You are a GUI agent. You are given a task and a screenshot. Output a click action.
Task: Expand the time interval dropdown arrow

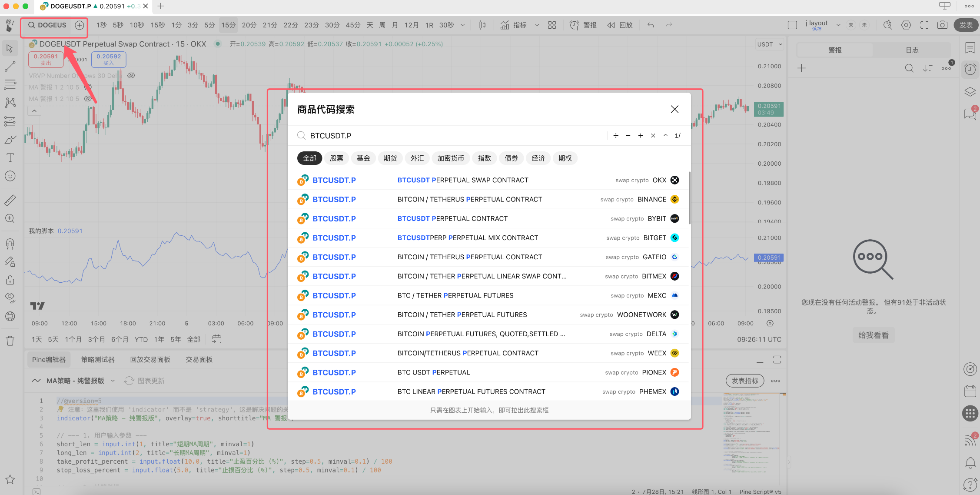(463, 25)
